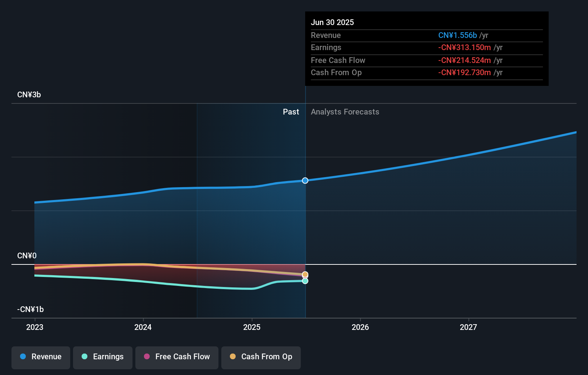Click the yellow Cash From Op marker
Image resolution: width=588 pixels, height=375 pixels.
(x=305, y=274)
